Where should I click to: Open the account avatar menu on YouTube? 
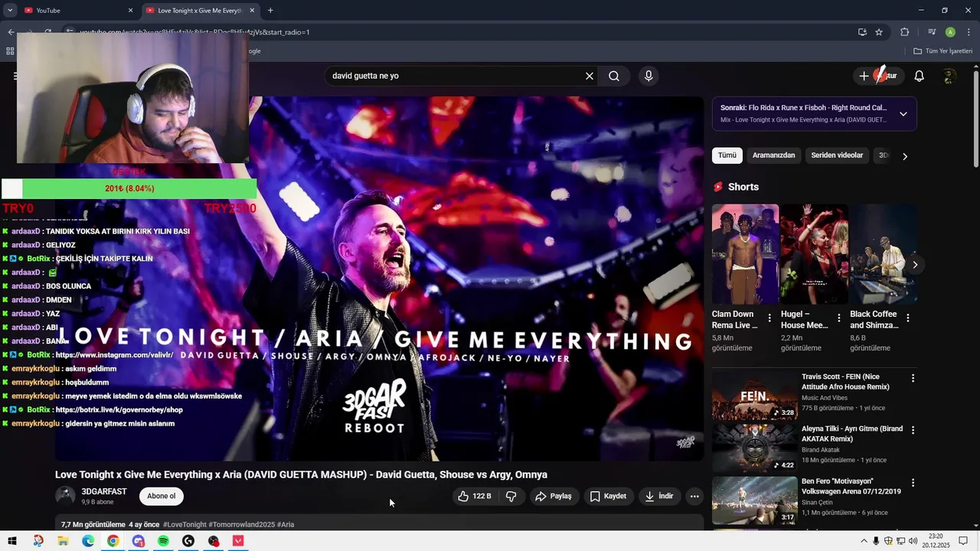click(949, 76)
